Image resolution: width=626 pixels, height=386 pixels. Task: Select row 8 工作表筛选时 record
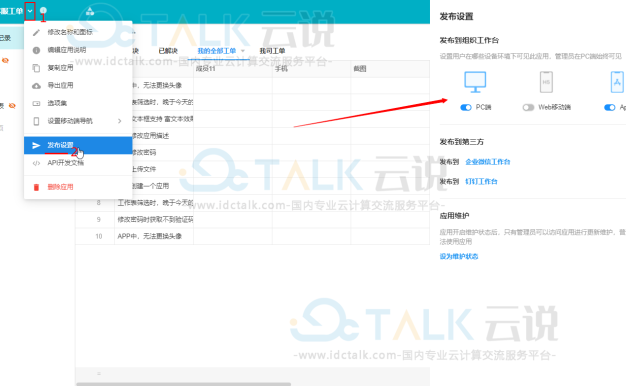(x=155, y=203)
